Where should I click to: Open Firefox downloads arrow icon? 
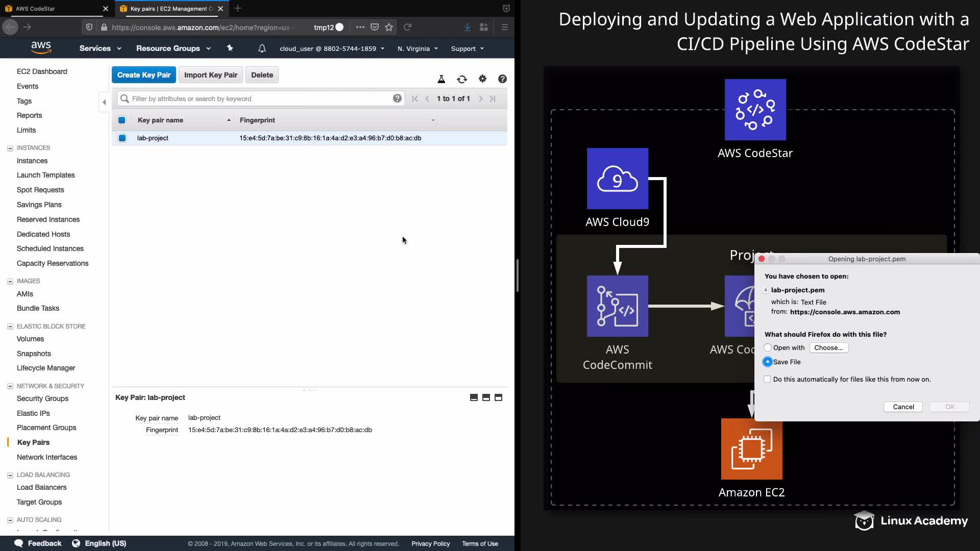(x=467, y=27)
